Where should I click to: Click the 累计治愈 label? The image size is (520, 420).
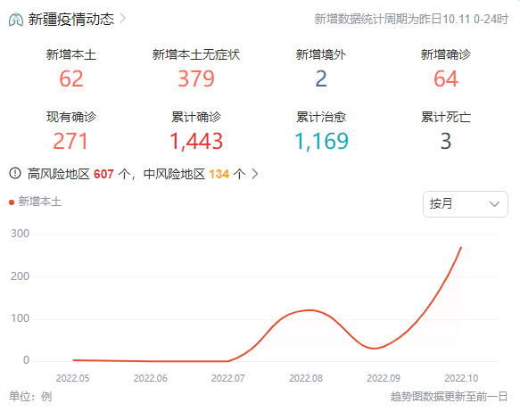point(321,117)
